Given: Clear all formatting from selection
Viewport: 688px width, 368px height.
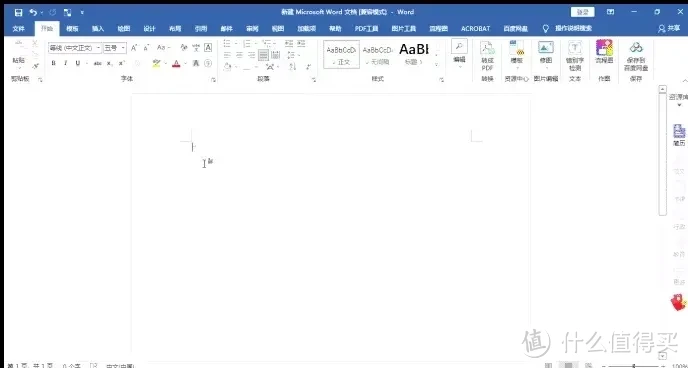Looking at the screenshot, I should 184,47.
